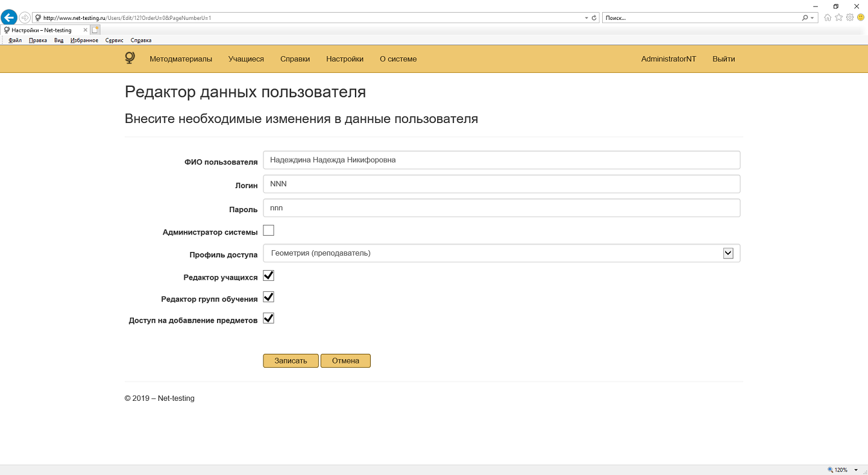
Task: Click the Поиск search box
Action: (x=702, y=18)
